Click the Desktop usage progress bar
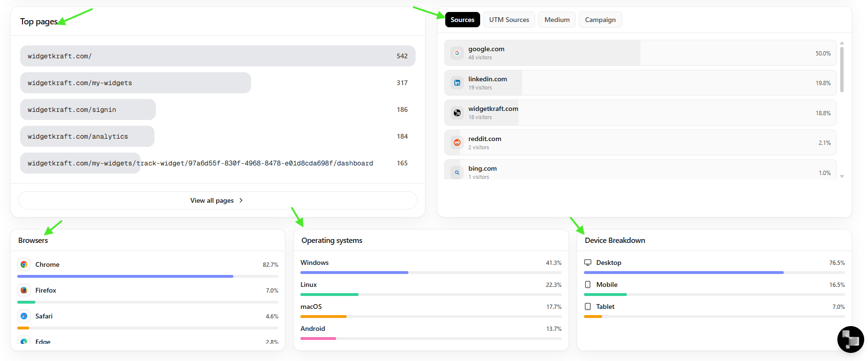 (x=714, y=273)
